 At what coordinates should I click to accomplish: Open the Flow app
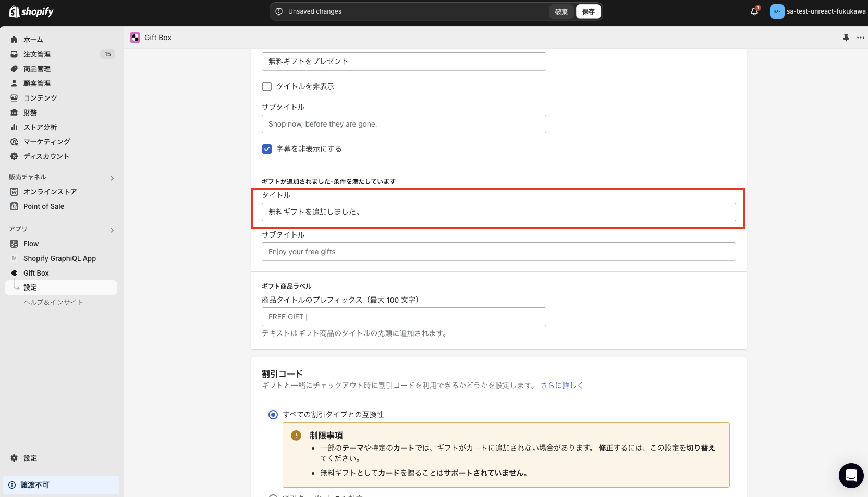point(30,243)
